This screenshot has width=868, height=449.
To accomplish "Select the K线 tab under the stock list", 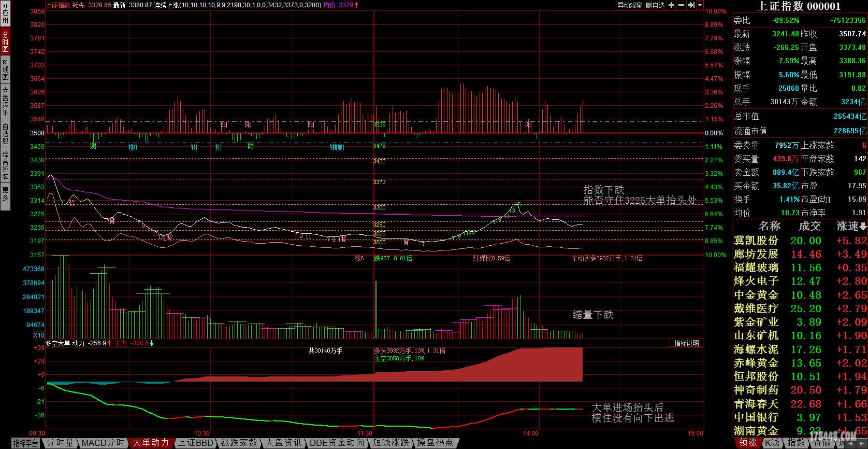I will [772, 443].
